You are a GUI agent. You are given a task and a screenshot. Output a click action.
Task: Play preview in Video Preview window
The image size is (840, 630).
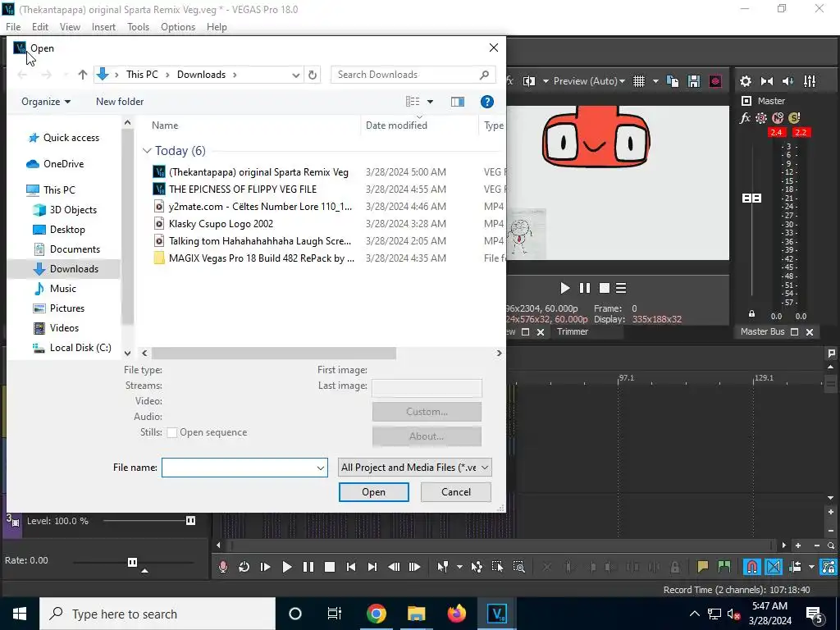pos(564,288)
